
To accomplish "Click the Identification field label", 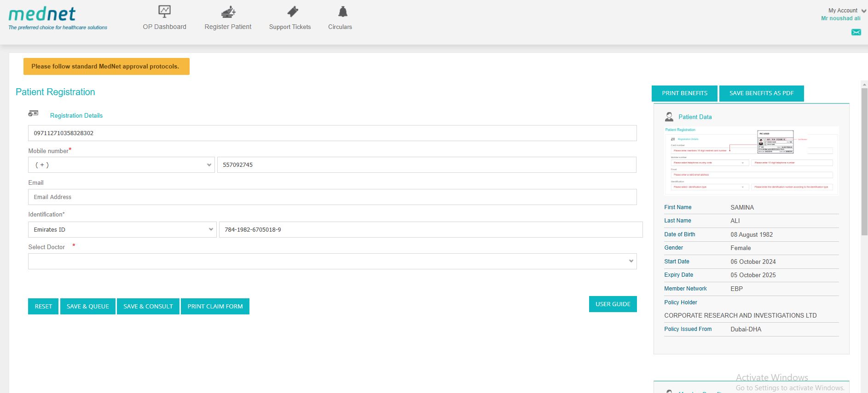I will pyautogui.click(x=46, y=214).
